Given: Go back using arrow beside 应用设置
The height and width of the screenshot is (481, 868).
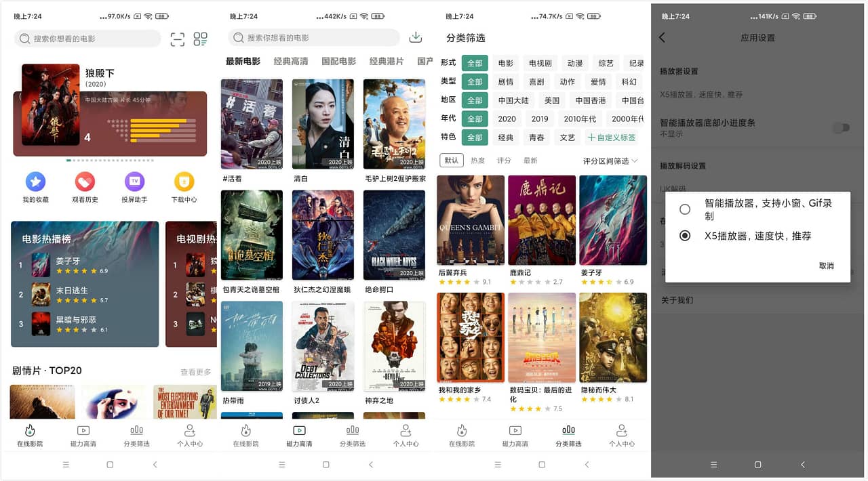Looking at the screenshot, I should [663, 38].
